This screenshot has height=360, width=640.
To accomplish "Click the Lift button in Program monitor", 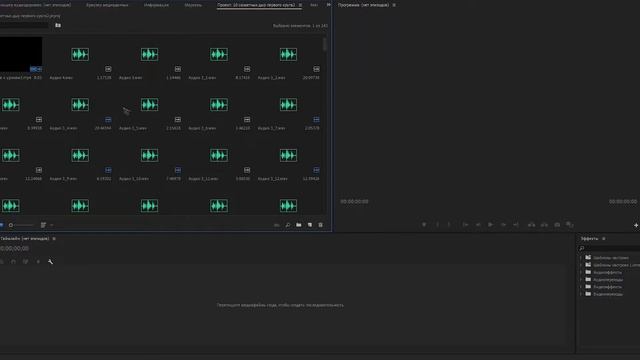I will 531,224.
